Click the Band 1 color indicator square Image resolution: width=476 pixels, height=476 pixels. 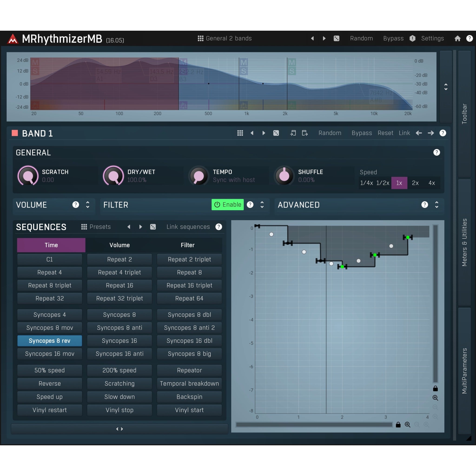click(15, 133)
